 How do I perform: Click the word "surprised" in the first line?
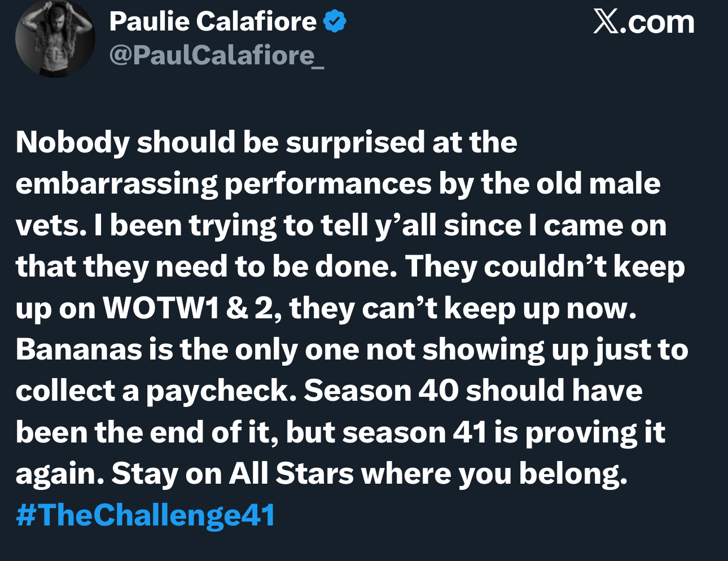(x=354, y=143)
